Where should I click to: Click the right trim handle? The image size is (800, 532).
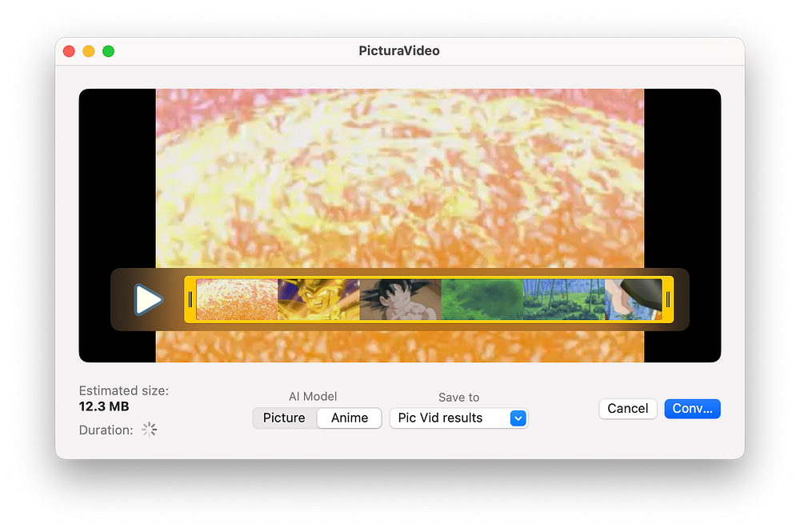[x=668, y=299]
